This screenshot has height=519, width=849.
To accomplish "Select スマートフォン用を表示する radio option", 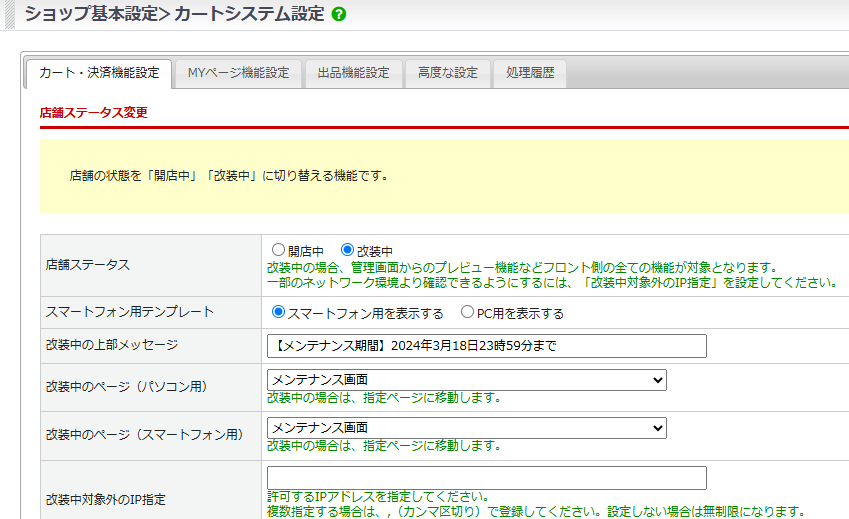I will (x=279, y=312).
